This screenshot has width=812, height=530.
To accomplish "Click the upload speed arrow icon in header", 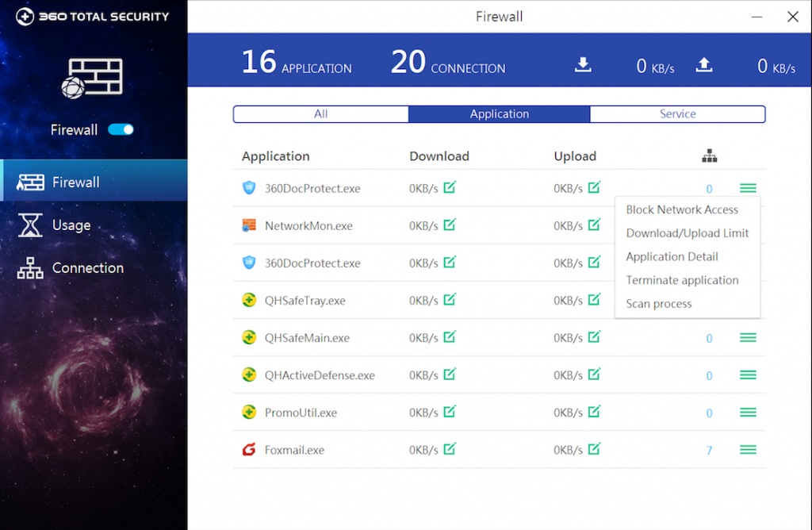I will (x=703, y=65).
